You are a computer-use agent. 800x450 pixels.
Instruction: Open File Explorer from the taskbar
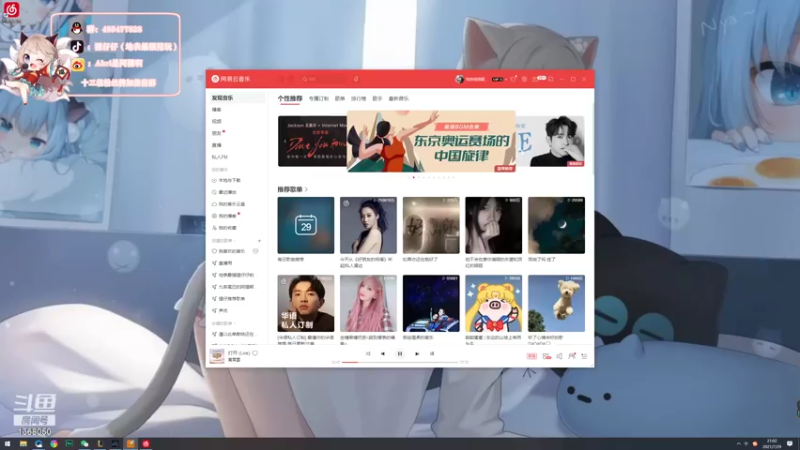click(x=23, y=444)
